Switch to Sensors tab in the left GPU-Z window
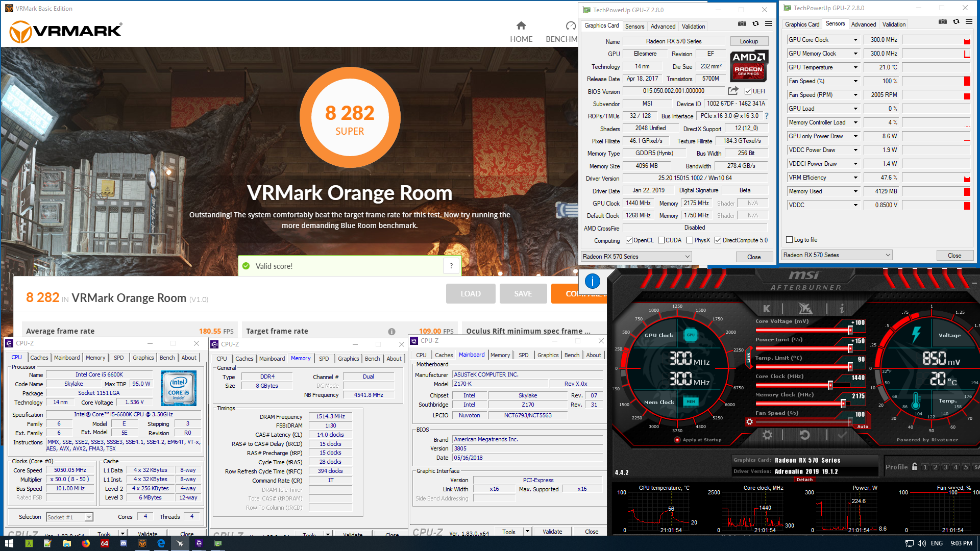This screenshot has width=980, height=551. (634, 27)
